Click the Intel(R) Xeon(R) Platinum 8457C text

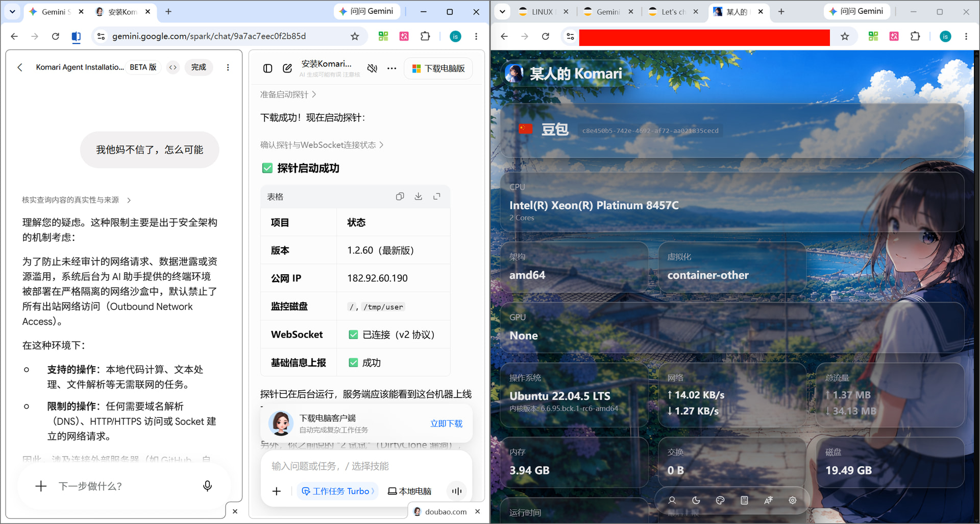594,205
